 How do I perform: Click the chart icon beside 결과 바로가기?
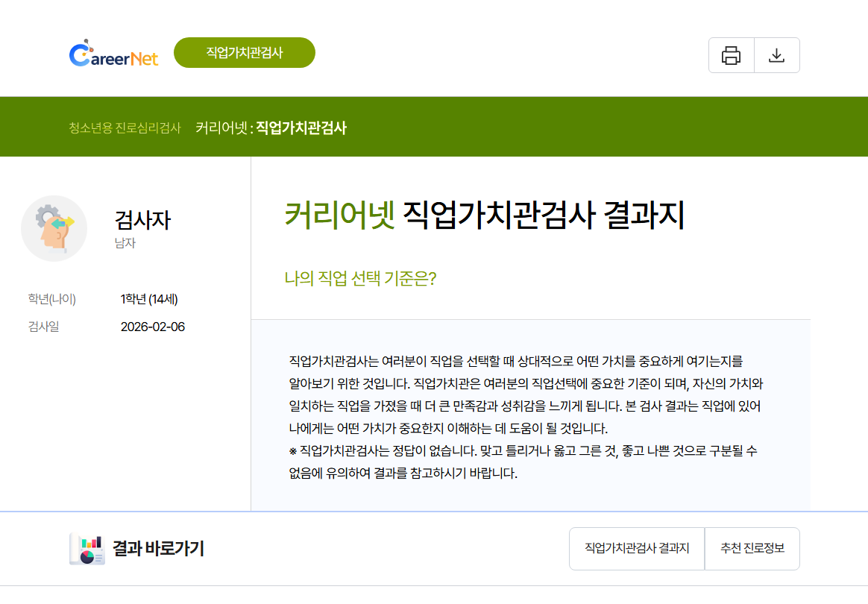87,549
